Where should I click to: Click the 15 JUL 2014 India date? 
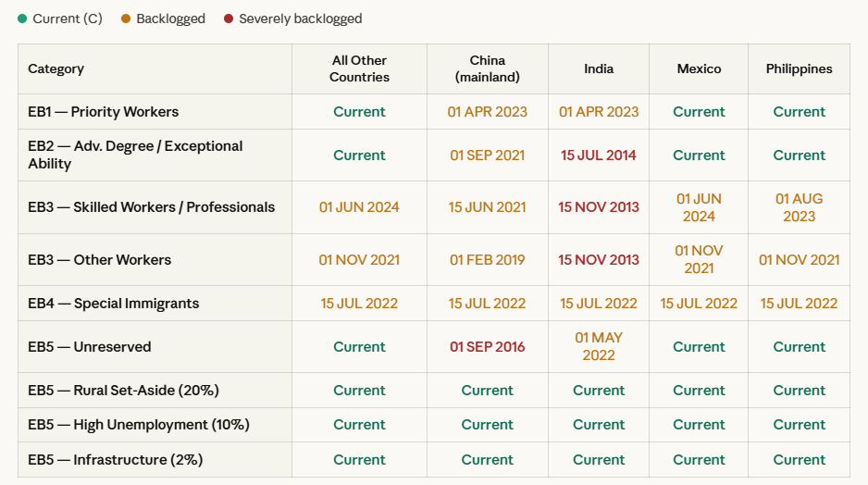(x=599, y=155)
